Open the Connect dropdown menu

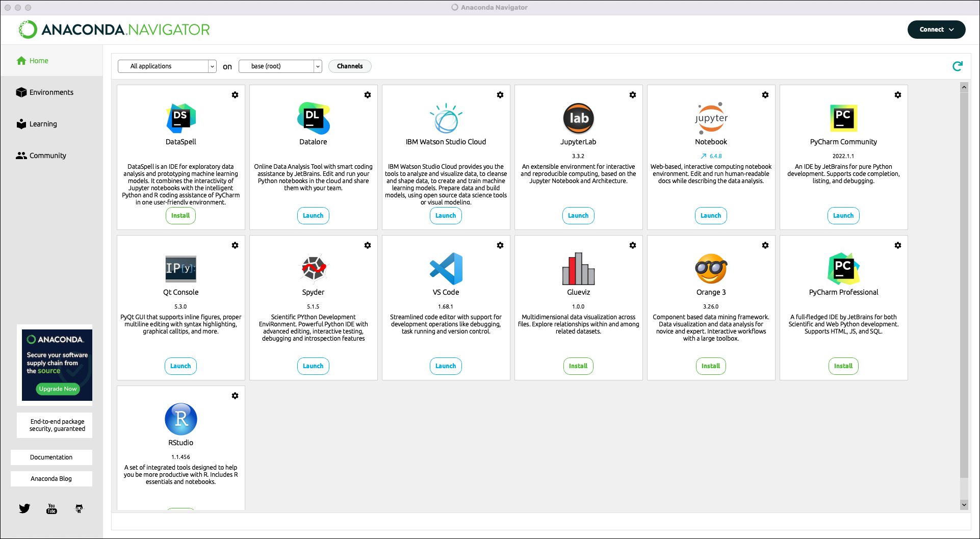point(937,30)
